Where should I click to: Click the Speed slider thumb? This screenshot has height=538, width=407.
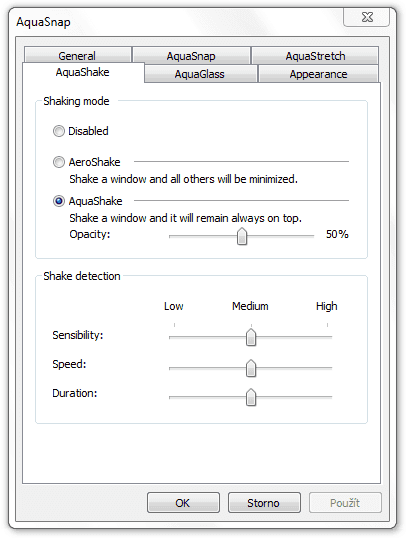point(251,368)
